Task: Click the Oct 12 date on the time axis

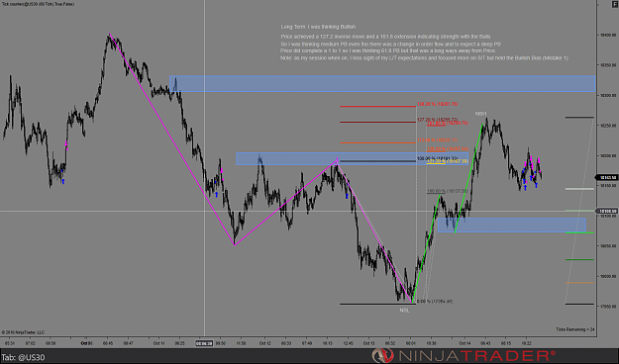Action: (x=264, y=343)
